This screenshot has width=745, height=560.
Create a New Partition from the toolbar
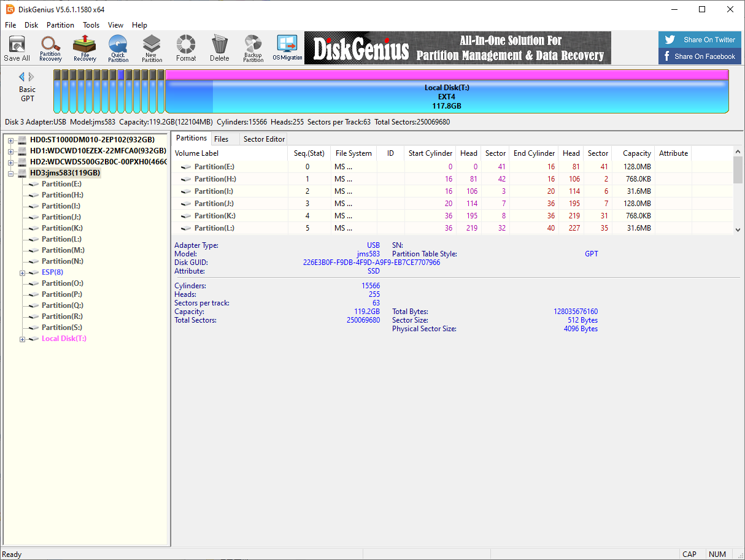pos(152,48)
